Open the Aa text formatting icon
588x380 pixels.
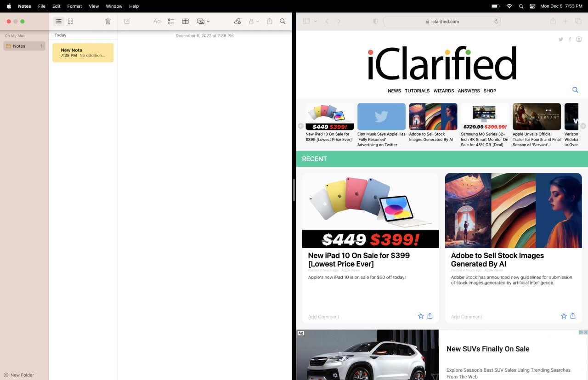click(x=157, y=21)
